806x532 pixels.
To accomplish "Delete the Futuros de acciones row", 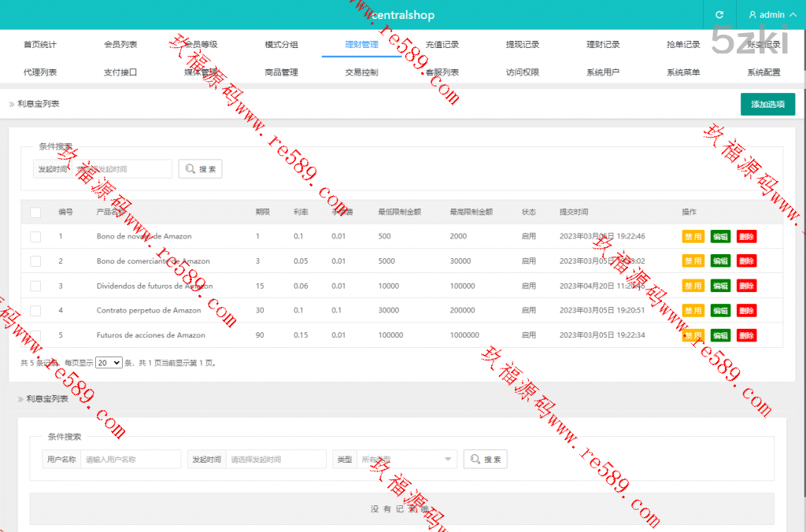I will (746, 336).
